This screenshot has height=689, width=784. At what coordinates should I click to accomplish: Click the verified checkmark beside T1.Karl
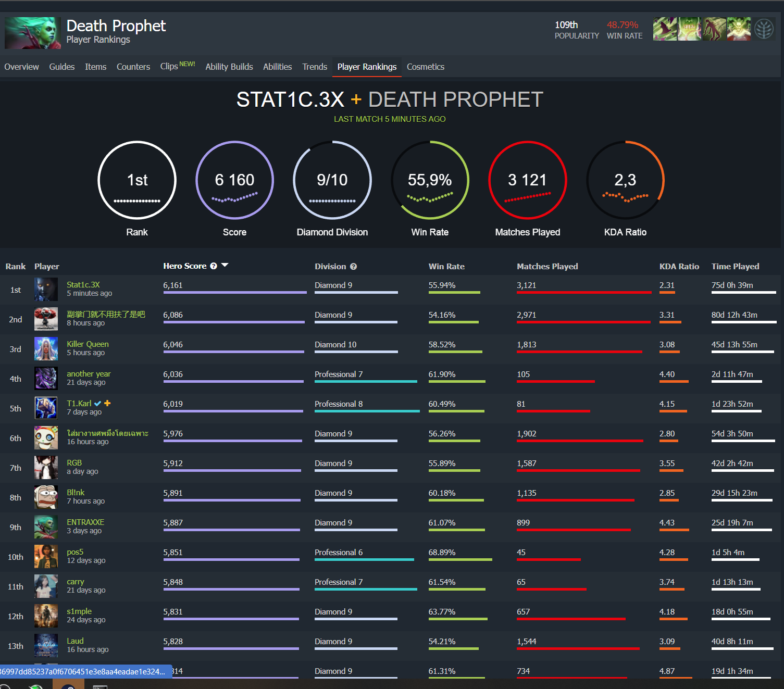tap(98, 404)
